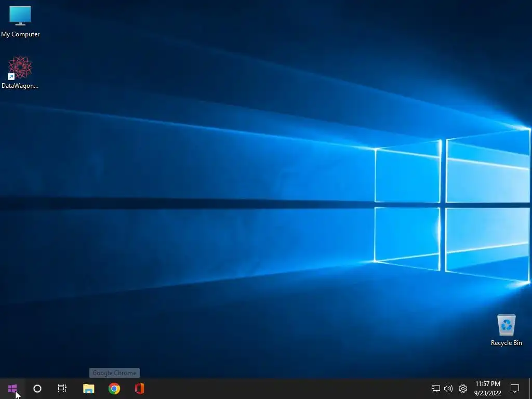
Task: Select the DataWagon desktop shortcut
Action: 20,73
